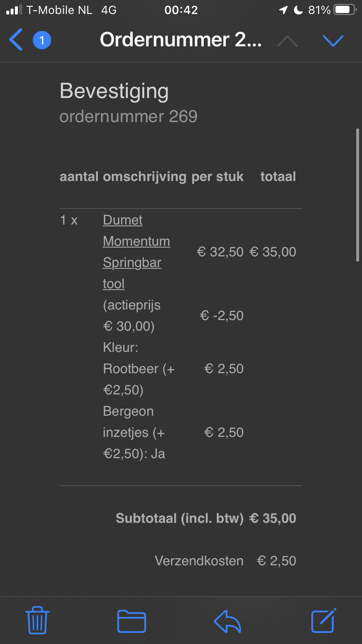Tap the location services arrow icon
Image resolution: width=362 pixels, height=644 pixels.
coord(283,10)
